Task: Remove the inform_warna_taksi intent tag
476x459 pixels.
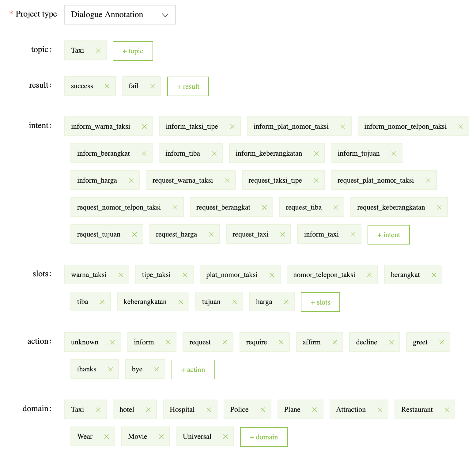Action: pyautogui.click(x=144, y=127)
